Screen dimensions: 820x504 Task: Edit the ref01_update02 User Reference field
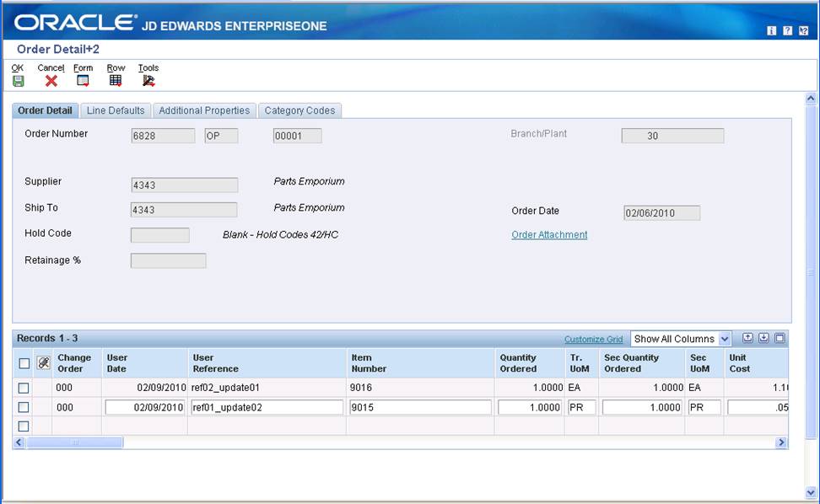(267, 407)
